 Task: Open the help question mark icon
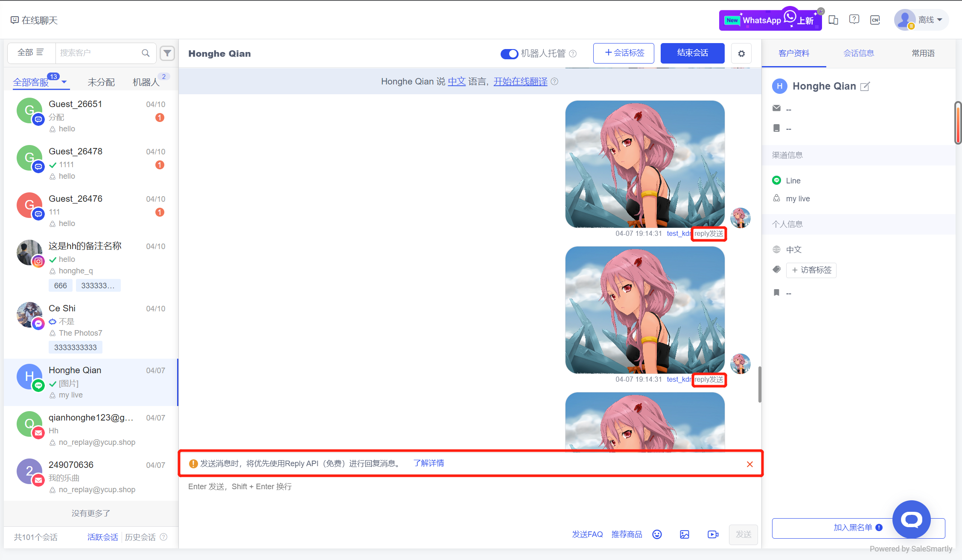854,20
